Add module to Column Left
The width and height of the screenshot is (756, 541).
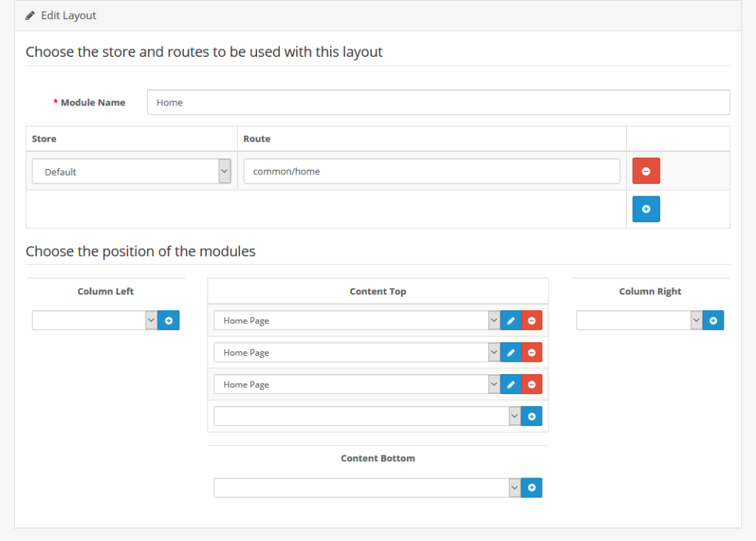click(x=168, y=320)
